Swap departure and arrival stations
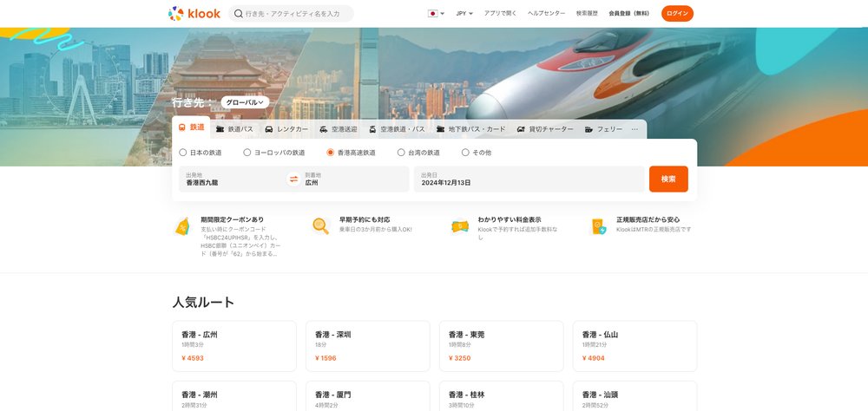The image size is (868, 411). (x=294, y=179)
